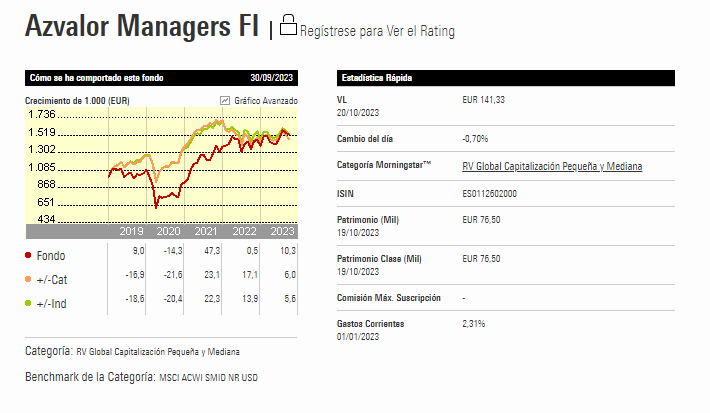This screenshot has height=413, width=710.
Task: Open the Gráfico Avanzado link text
Action: coord(265,101)
